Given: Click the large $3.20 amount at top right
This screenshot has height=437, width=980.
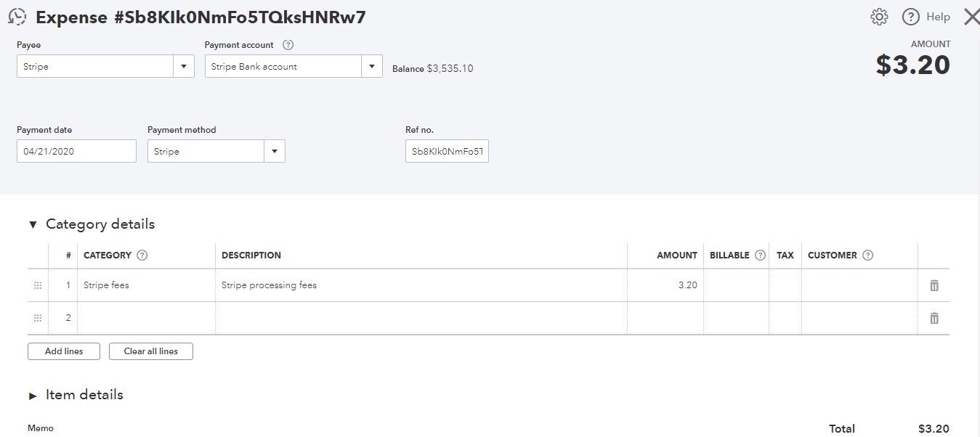Looking at the screenshot, I should point(913,65).
